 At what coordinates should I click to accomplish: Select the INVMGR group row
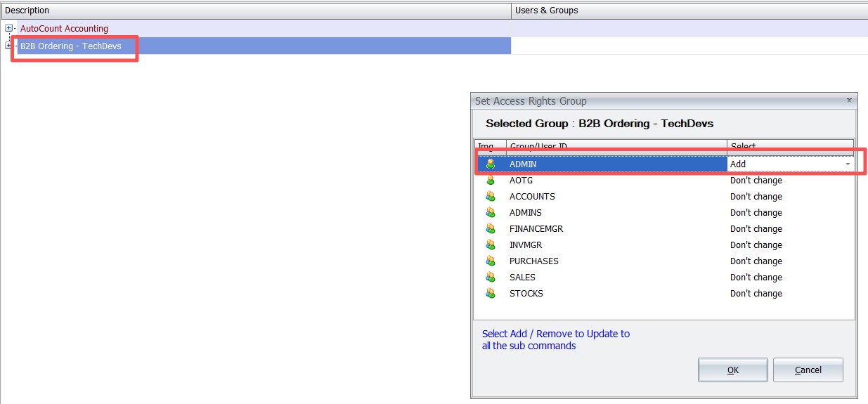point(664,245)
